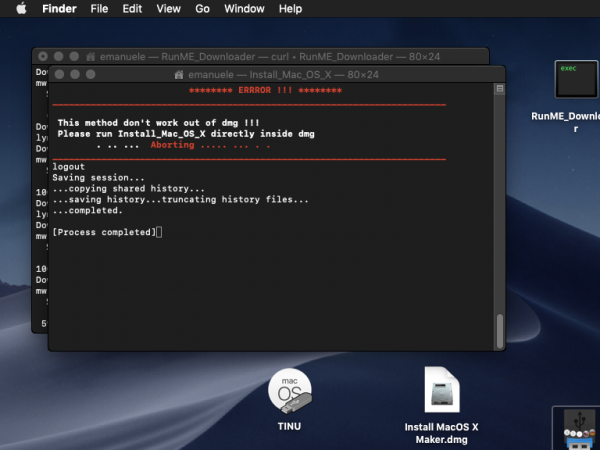Open the File menu

[99, 8]
